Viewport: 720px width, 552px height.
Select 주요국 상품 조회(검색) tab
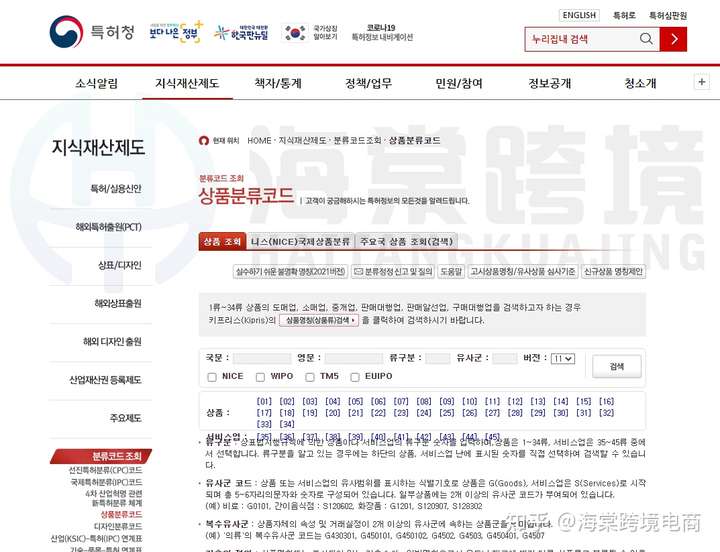tap(406, 242)
